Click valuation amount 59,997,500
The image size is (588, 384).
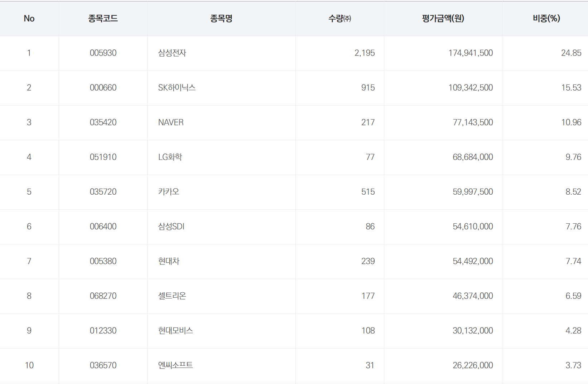(473, 192)
